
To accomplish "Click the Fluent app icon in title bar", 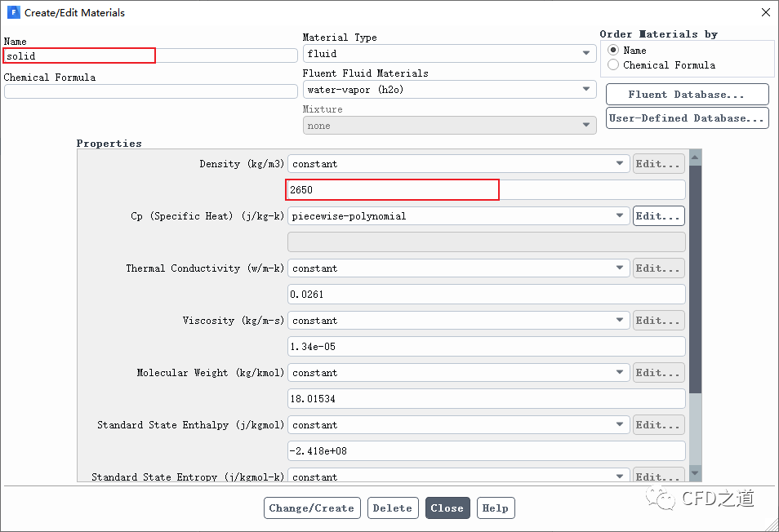I will click(13, 13).
